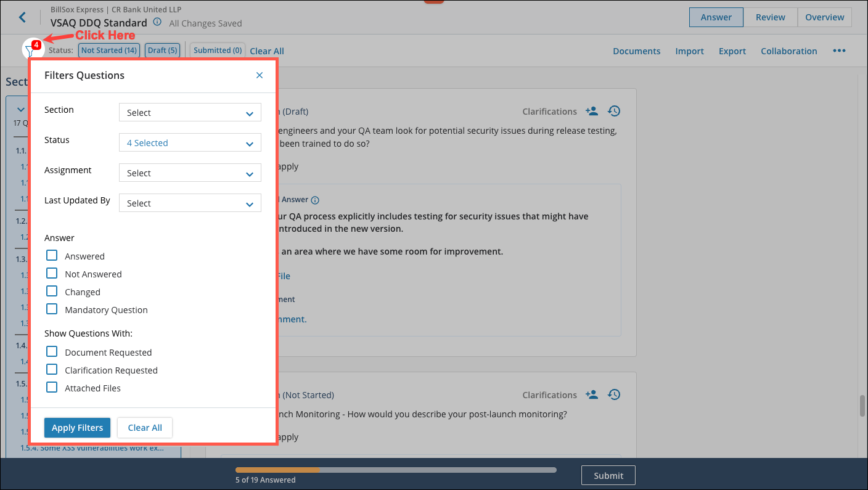Tick the Attached Files checkbox
Screen dimensions: 868x490
click(x=52, y=388)
